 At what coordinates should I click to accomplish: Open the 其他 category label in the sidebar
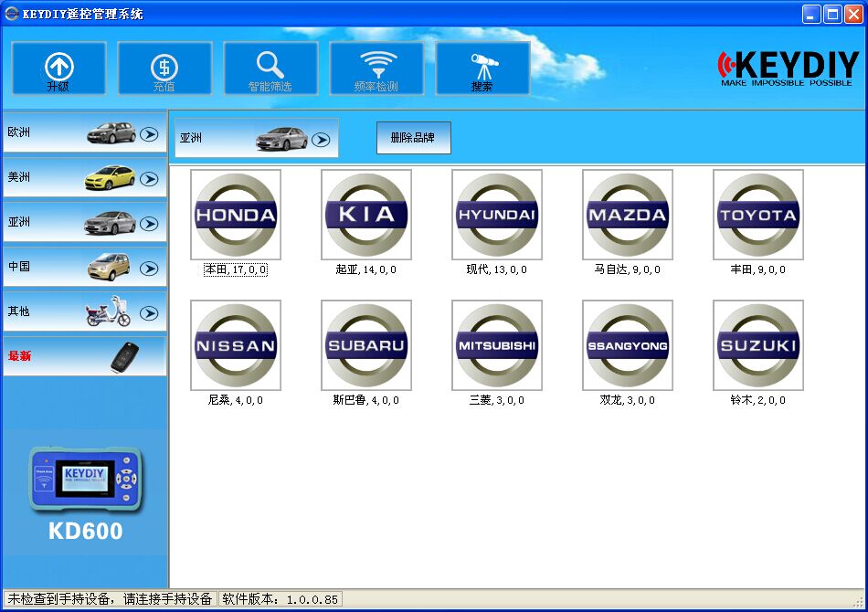(x=19, y=311)
